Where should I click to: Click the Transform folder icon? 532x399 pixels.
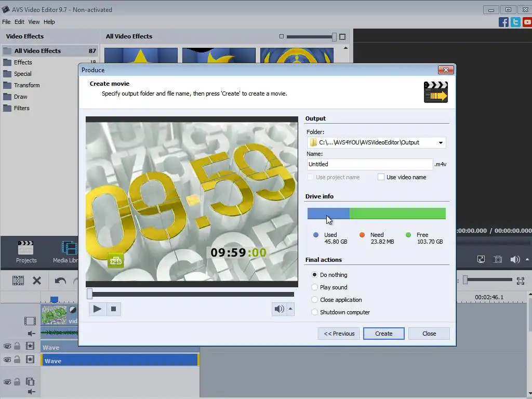click(x=7, y=85)
